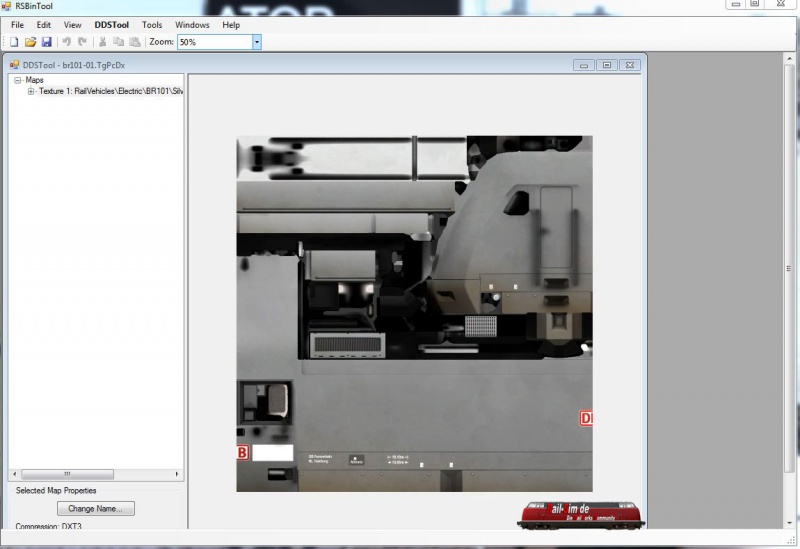Click the locomotive texture preview image
Image resolution: width=800 pixels, height=549 pixels.
coord(414,313)
